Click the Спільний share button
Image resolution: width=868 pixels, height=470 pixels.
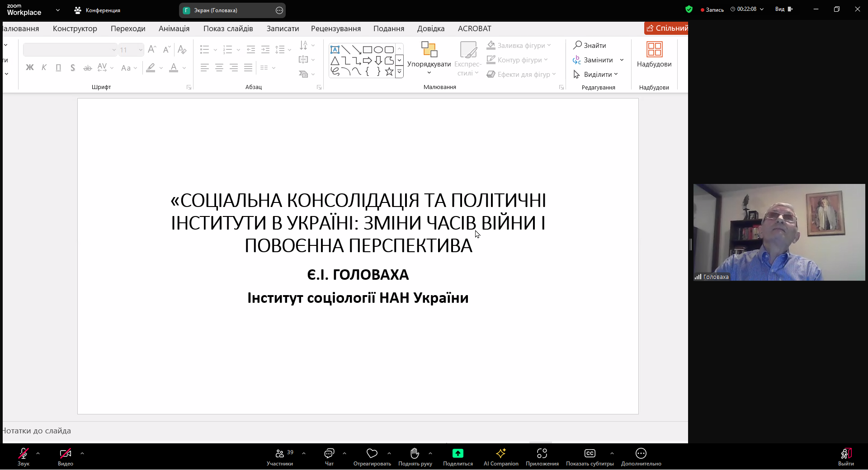click(x=666, y=28)
